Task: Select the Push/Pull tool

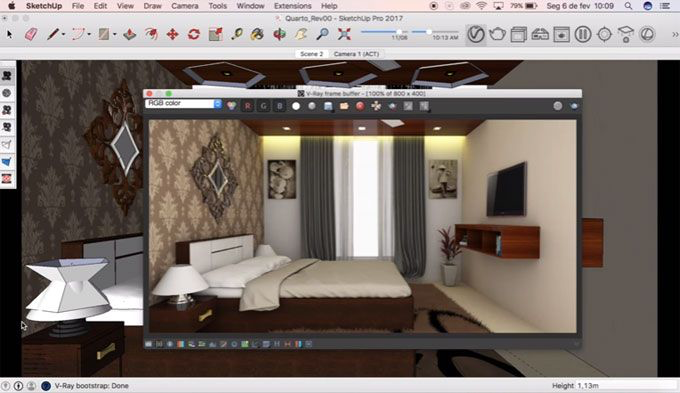Action: (130, 34)
